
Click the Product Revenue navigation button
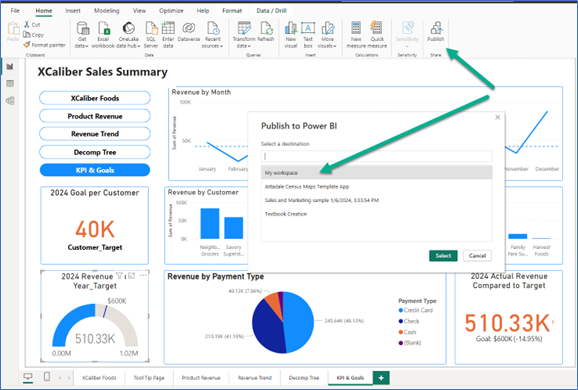coord(95,116)
